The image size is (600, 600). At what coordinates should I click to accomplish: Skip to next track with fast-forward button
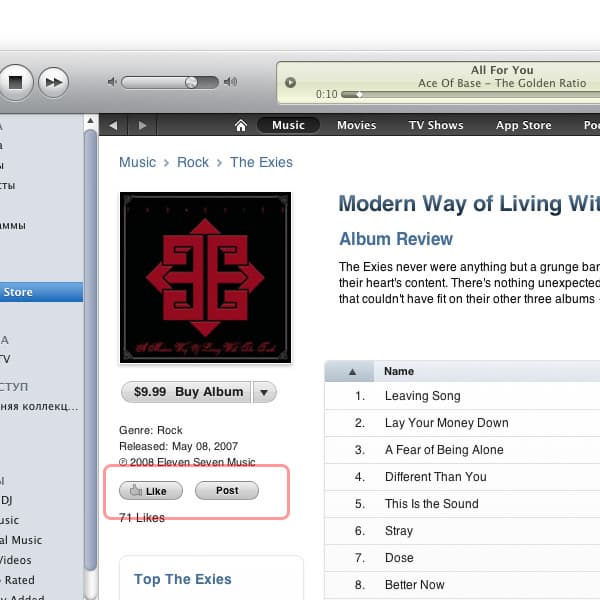54,82
